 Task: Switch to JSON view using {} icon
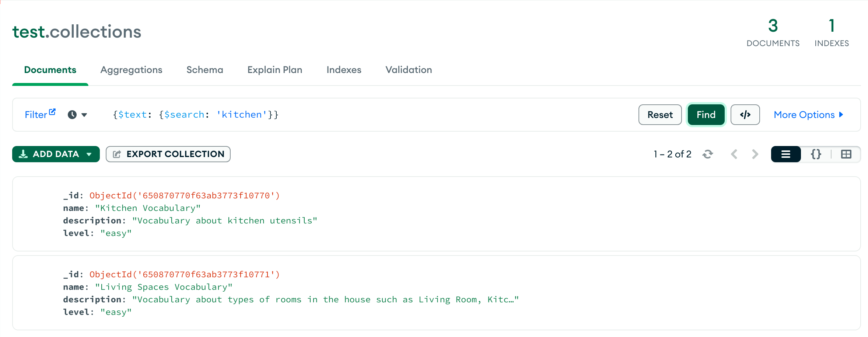coord(816,154)
